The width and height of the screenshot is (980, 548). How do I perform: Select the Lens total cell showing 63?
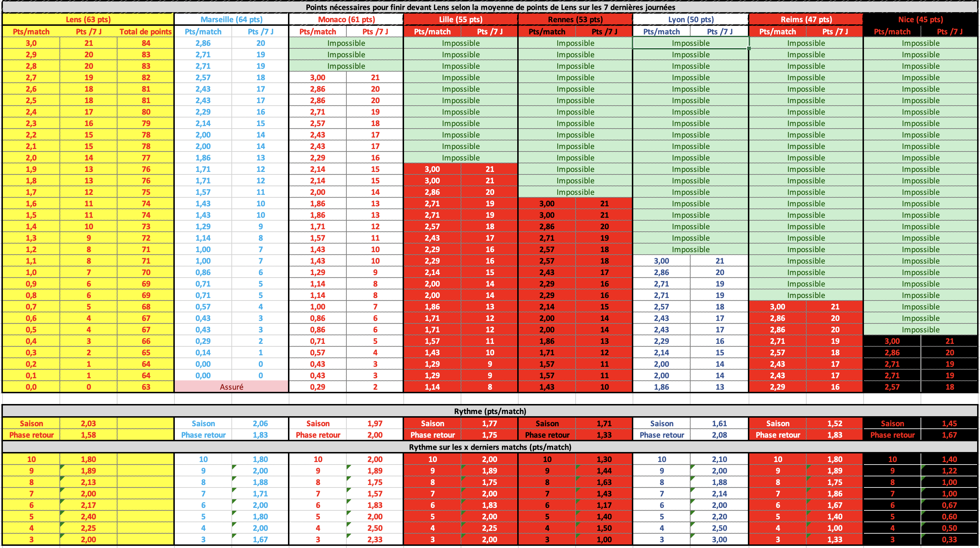pyautogui.click(x=146, y=387)
